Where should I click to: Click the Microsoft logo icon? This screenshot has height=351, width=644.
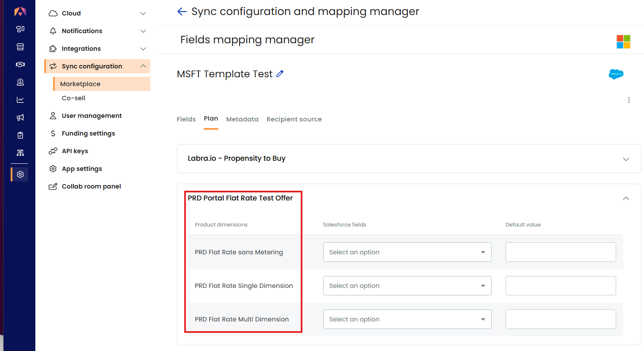tap(623, 42)
